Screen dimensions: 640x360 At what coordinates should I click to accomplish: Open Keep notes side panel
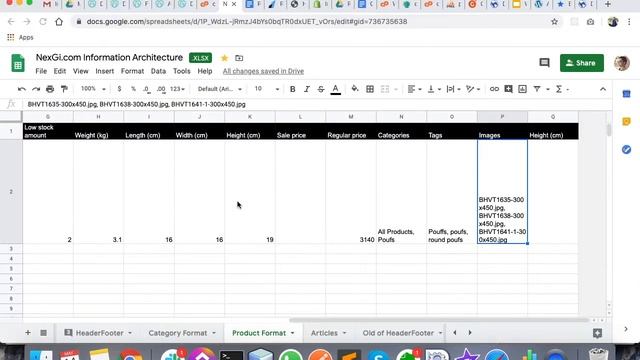[x=627, y=122]
